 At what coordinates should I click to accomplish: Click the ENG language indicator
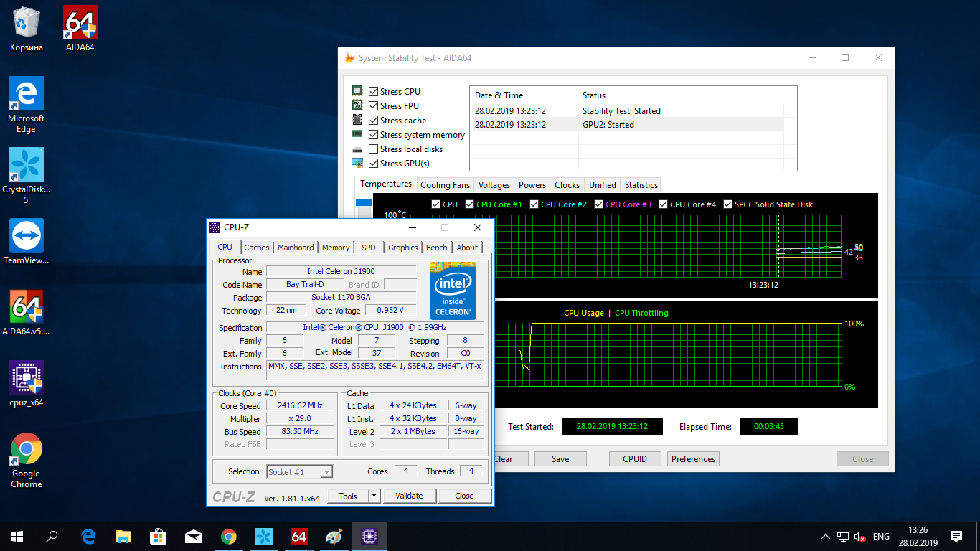click(x=881, y=537)
